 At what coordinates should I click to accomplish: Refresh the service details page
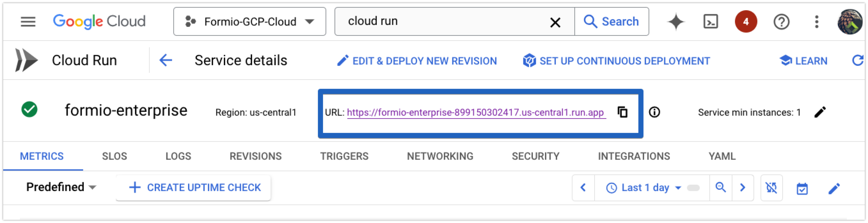coord(857,61)
